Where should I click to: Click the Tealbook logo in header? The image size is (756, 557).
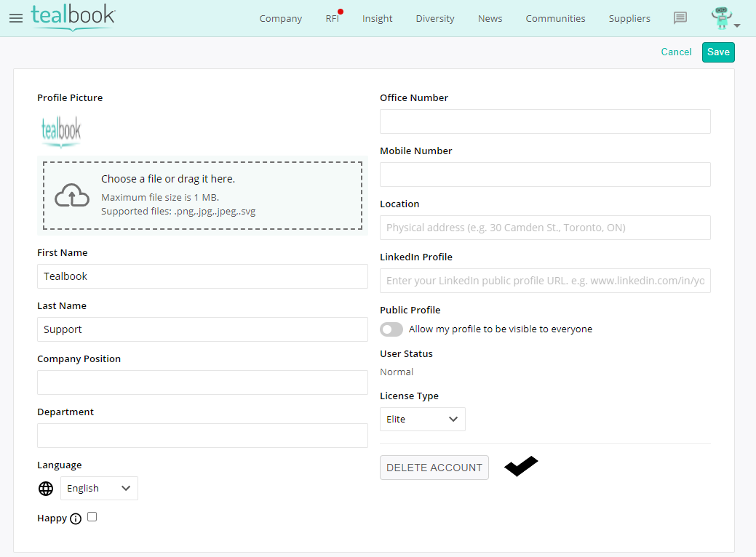click(x=73, y=17)
